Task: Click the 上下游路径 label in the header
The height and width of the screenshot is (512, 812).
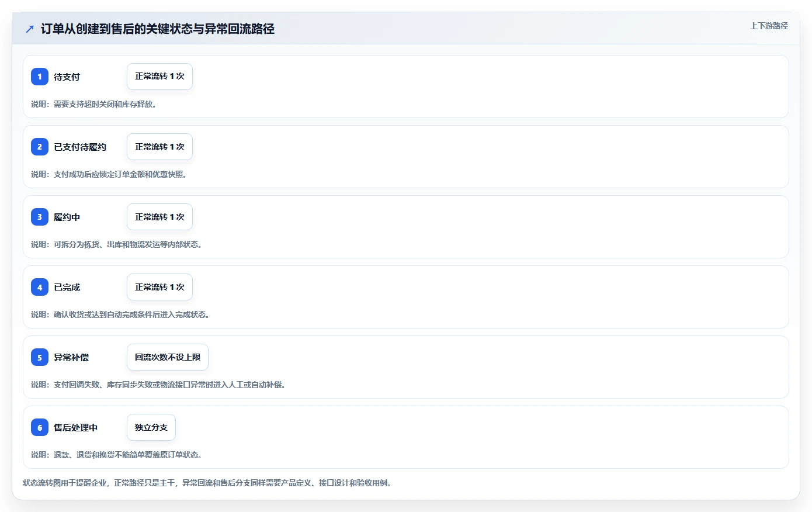Action: coord(769,26)
